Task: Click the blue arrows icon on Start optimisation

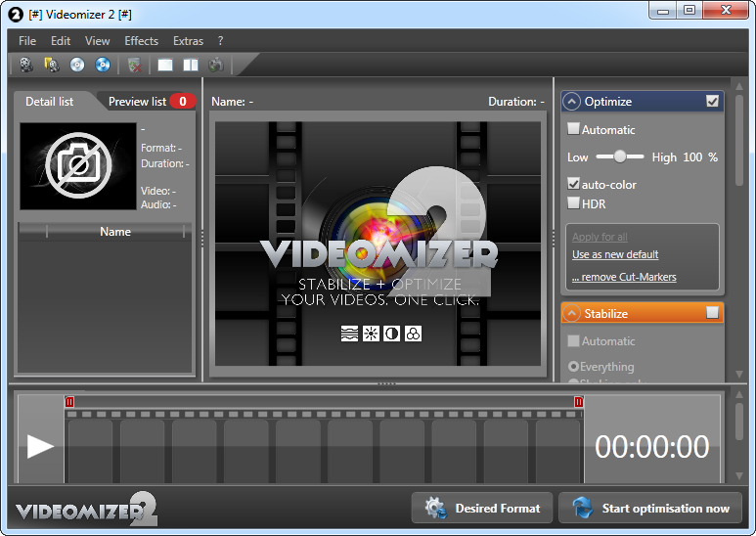Action: [x=583, y=508]
